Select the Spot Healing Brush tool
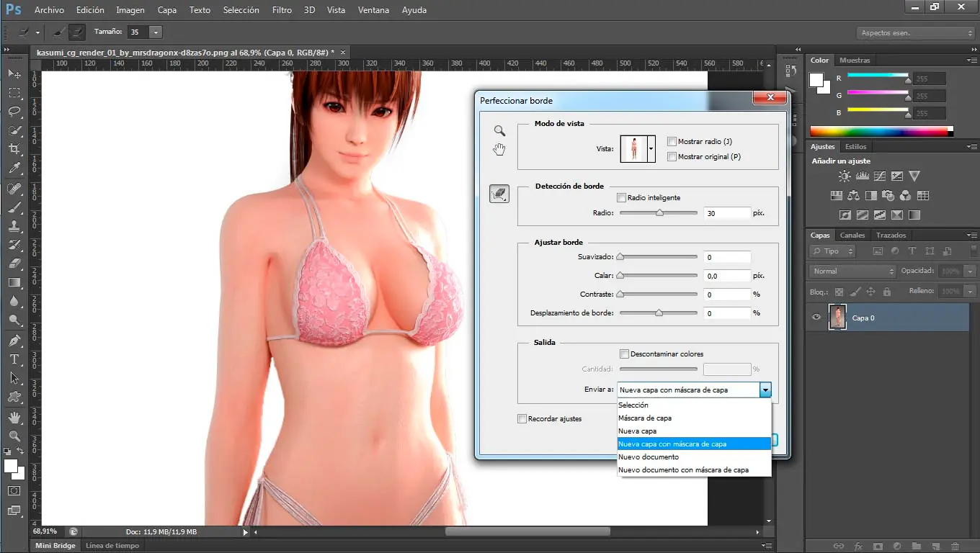 click(14, 189)
